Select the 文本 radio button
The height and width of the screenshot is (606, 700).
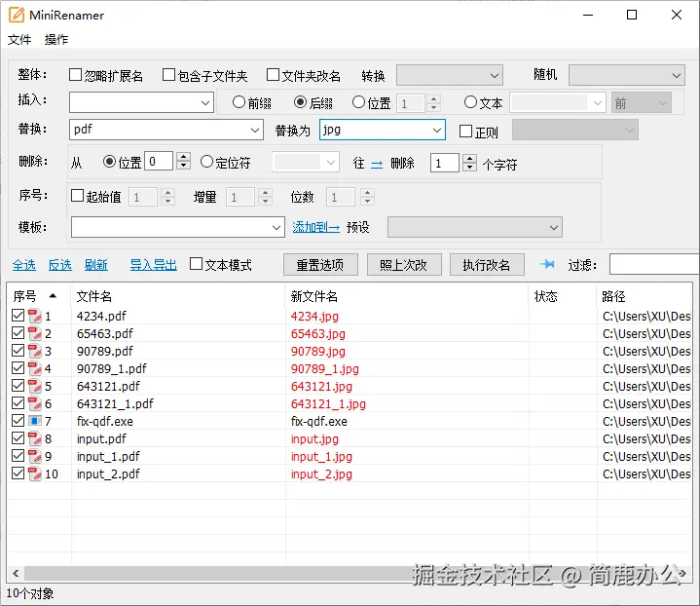(x=470, y=102)
